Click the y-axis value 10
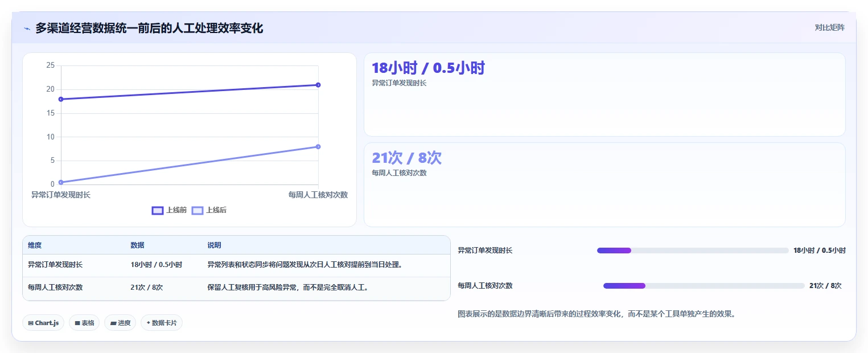The image size is (868, 353). point(50,137)
